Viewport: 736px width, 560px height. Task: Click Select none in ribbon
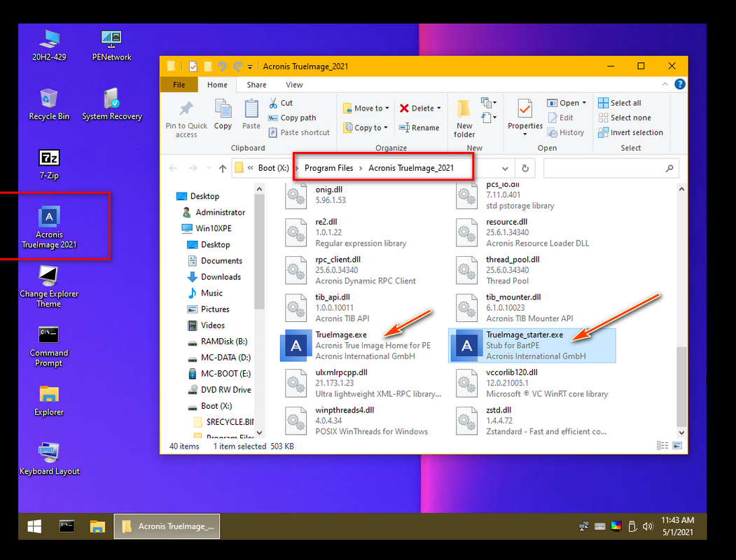pyautogui.click(x=625, y=118)
